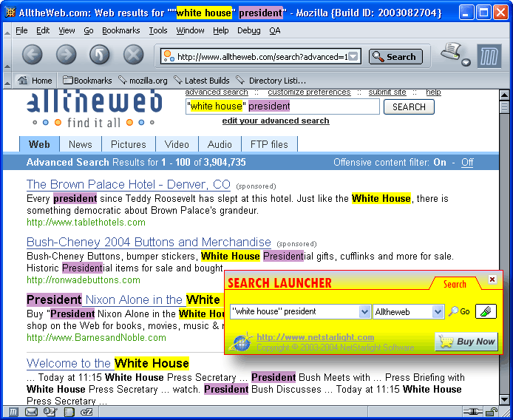Image resolution: width=513 pixels, height=420 pixels.
Task: Click the Mozilla icon in the title bar
Action: (10, 13)
